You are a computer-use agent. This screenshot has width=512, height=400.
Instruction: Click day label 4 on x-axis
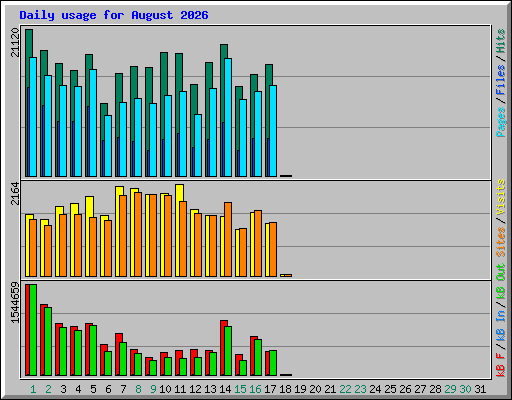tap(78, 389)
